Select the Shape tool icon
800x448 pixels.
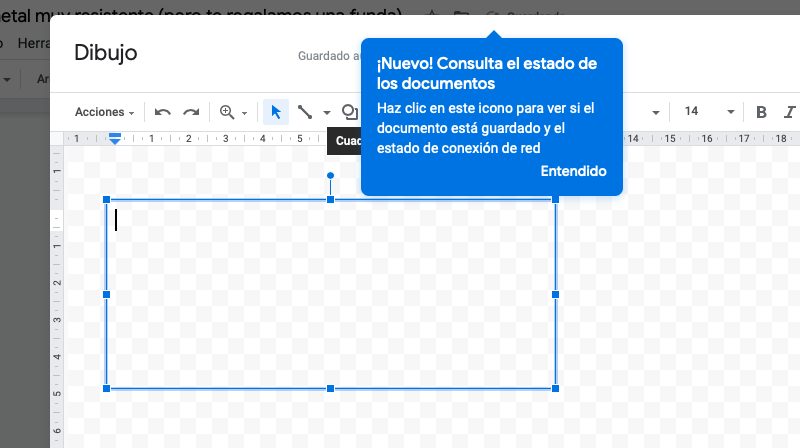(349, 112)
